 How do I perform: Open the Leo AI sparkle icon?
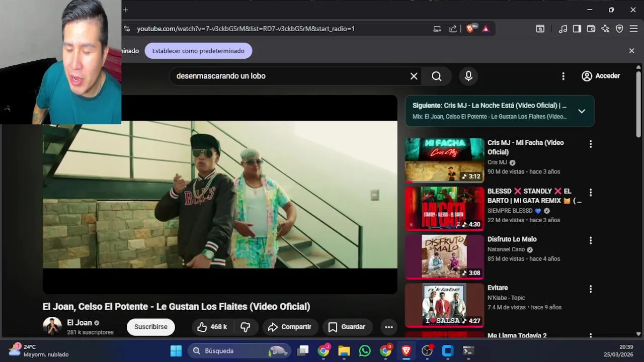[605, 29]
